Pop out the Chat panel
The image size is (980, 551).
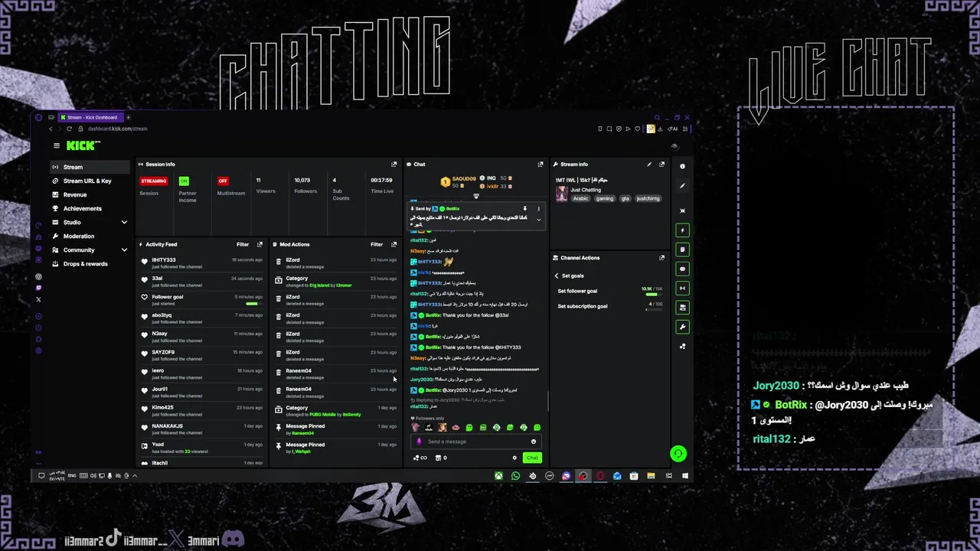click(x=541, y=164)
